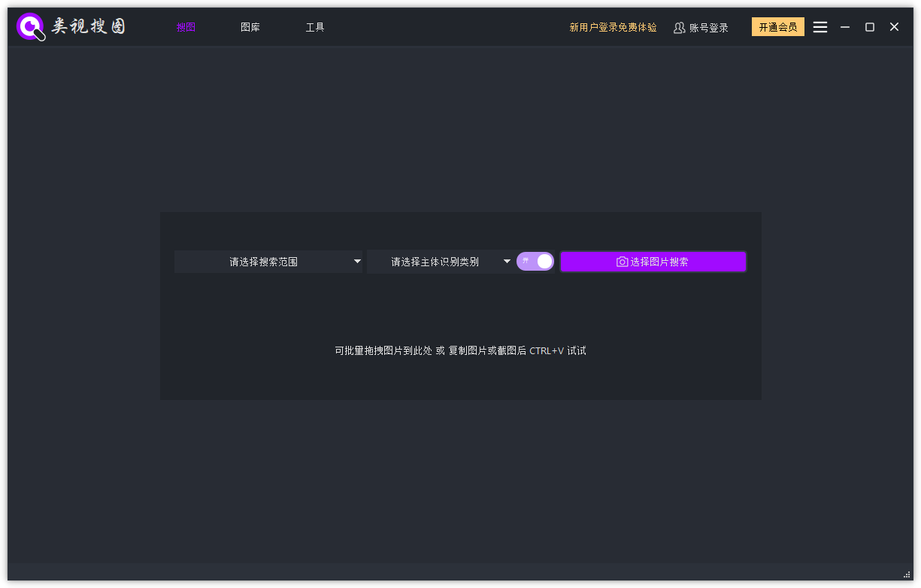Click the 新用户登录免费体验 link
Viewport: 921px width, 588px height.
click(613, 27)
